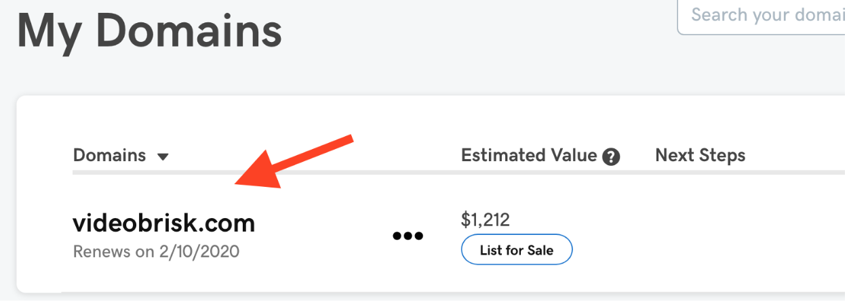Open the three-dots menu for videobrisk.com
The image size is (868, 302).
pos(408,236)
